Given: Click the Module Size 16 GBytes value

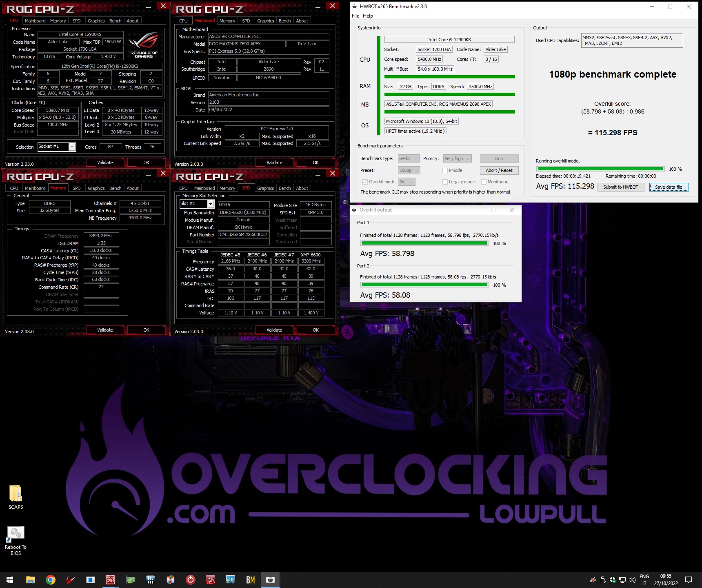Looking at the screenshot, I should tap(315, 205).
